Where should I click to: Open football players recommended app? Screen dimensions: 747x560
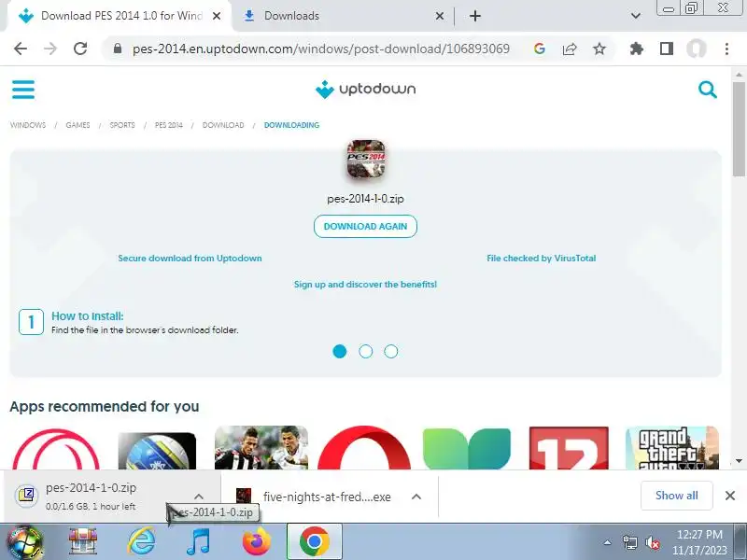261,448
